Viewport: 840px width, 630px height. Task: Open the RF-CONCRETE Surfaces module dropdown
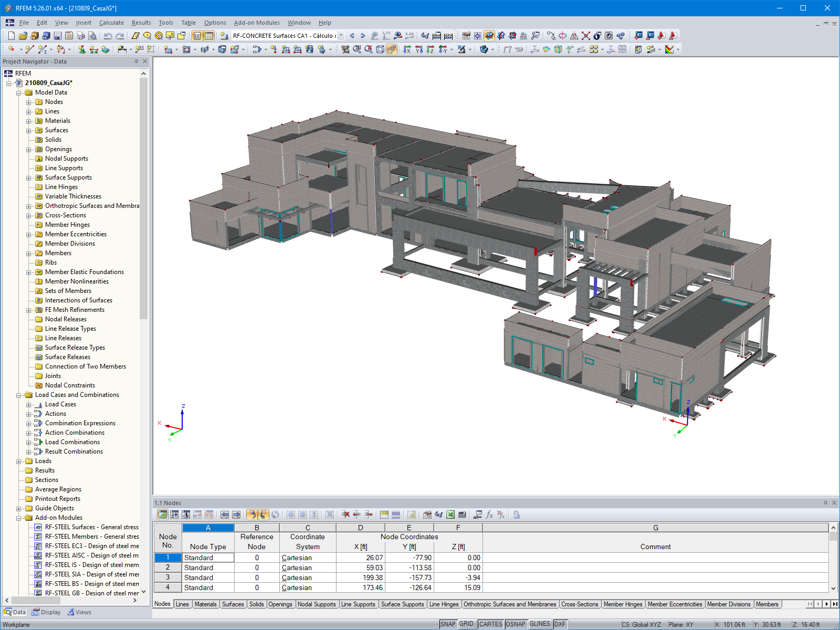(x=340, y=36)
